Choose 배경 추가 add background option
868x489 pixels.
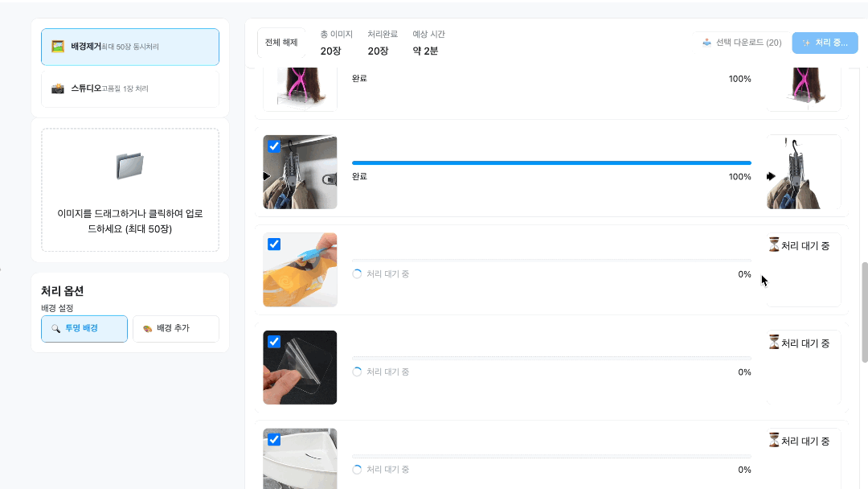click(x=176, y=328)
